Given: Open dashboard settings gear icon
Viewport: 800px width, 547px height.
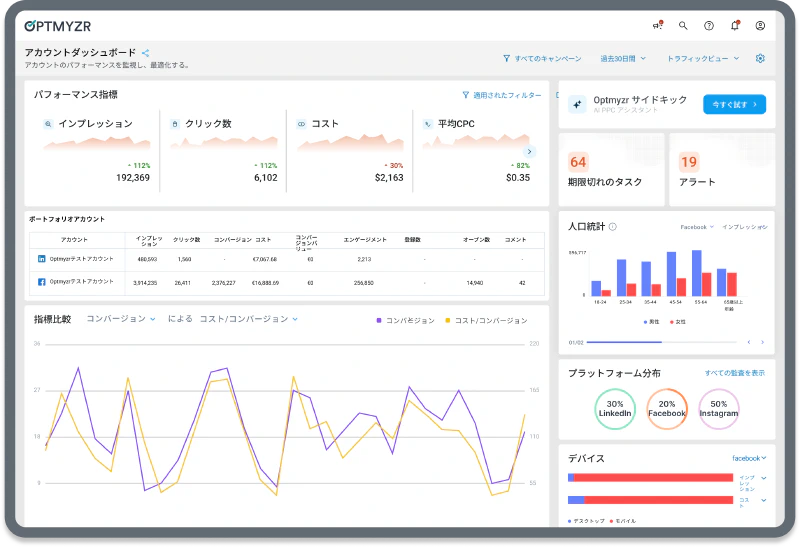Looking at the screenshot, I should pyautogui.click(x=760, y=58).
